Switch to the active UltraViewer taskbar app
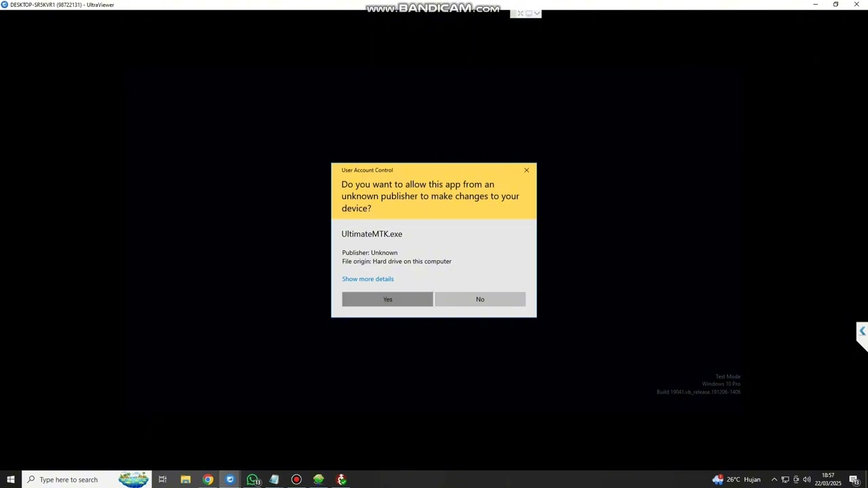This screenshot has height=488, width=868. coord(230,479)
